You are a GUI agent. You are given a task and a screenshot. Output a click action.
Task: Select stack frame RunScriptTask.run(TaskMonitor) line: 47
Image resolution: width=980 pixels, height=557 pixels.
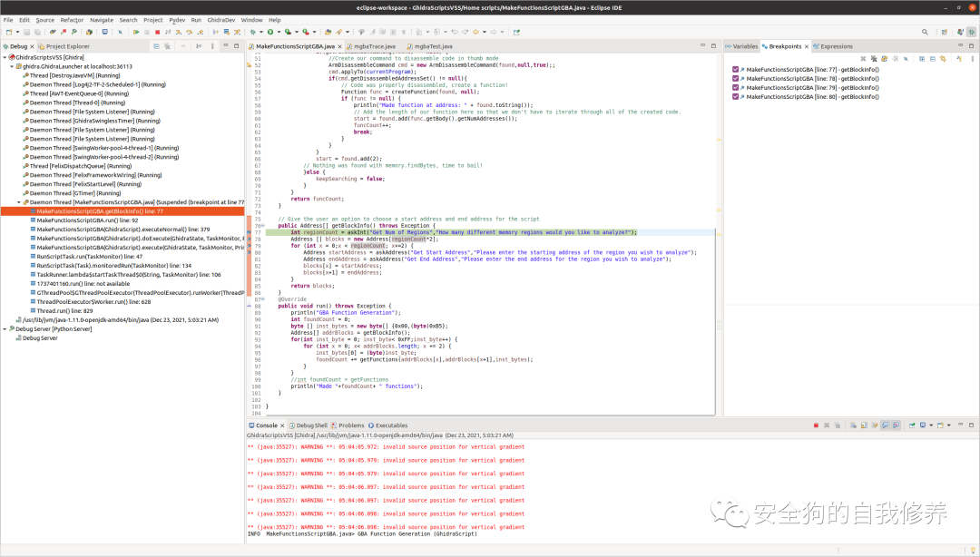[89, 257]
